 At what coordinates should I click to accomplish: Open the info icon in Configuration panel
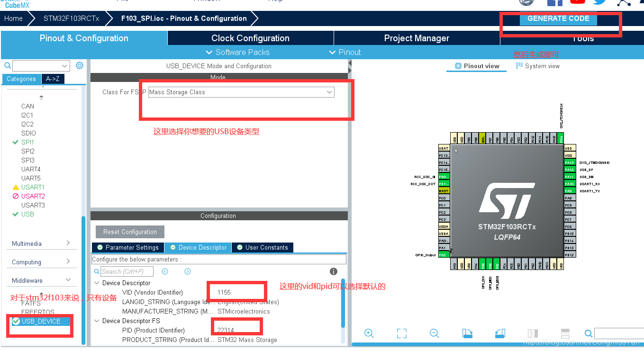[x=334, y=271]
